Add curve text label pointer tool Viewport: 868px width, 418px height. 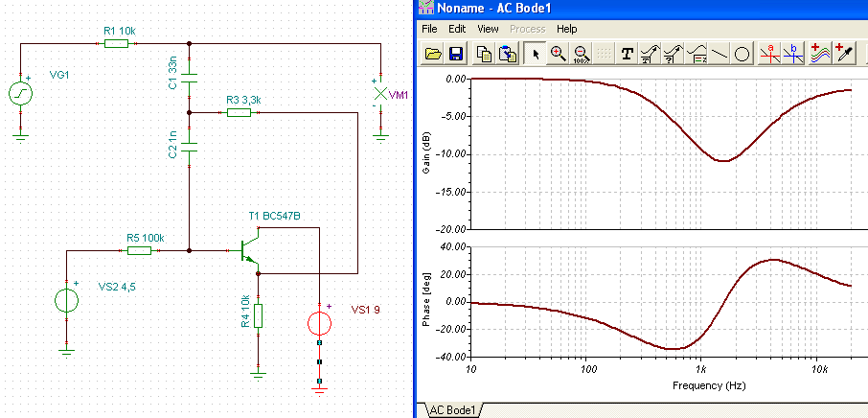[649, 53]
